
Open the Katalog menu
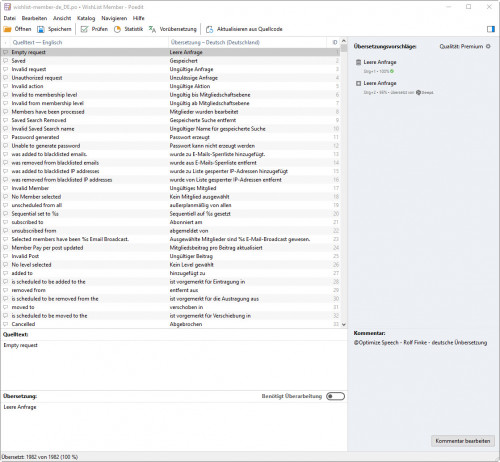pos(86,18)
